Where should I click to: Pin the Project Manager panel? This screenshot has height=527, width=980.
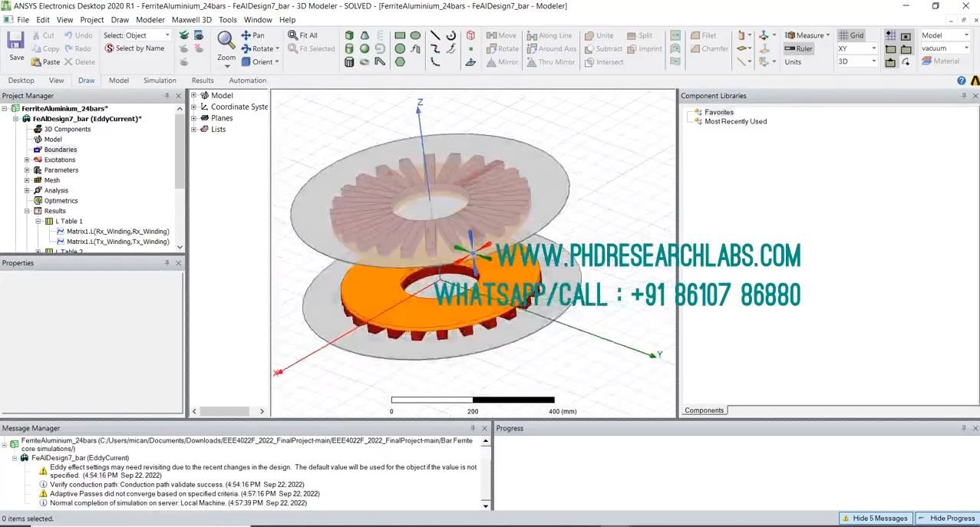coord(167,96)
